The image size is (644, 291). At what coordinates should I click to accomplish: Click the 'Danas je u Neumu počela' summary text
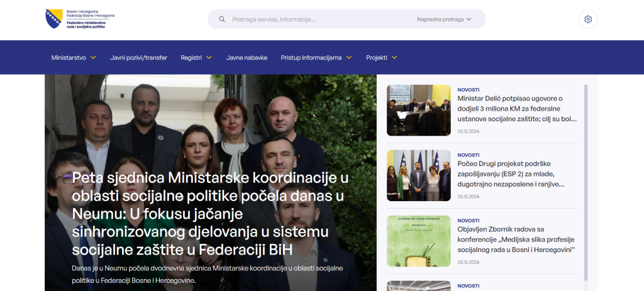[x=208, y=274]
